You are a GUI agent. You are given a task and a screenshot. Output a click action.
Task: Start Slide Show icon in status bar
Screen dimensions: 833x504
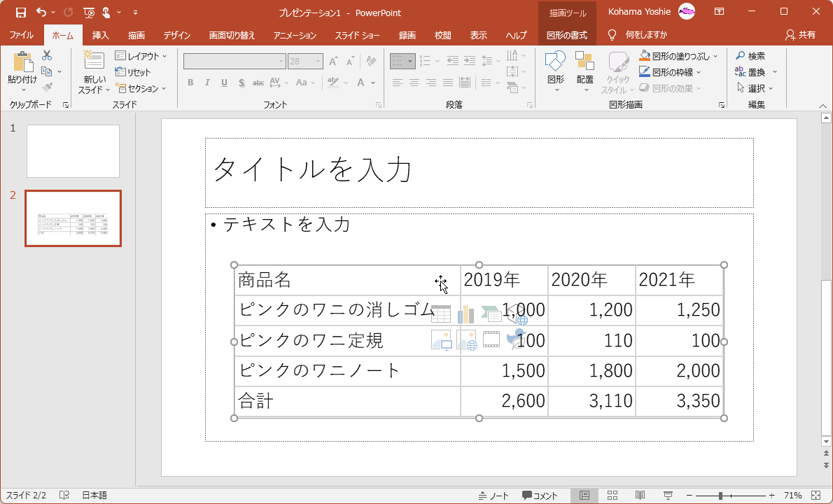[x=668, y=496]
